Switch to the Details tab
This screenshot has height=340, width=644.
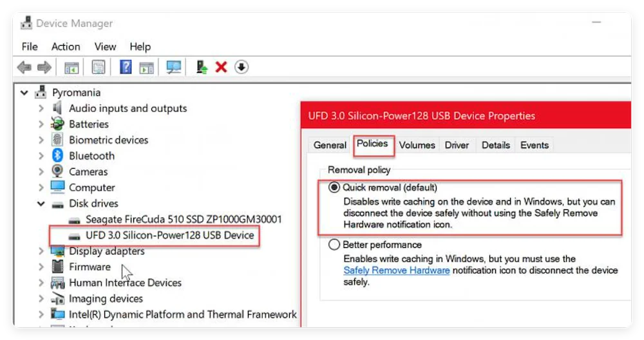coord(496,145)
